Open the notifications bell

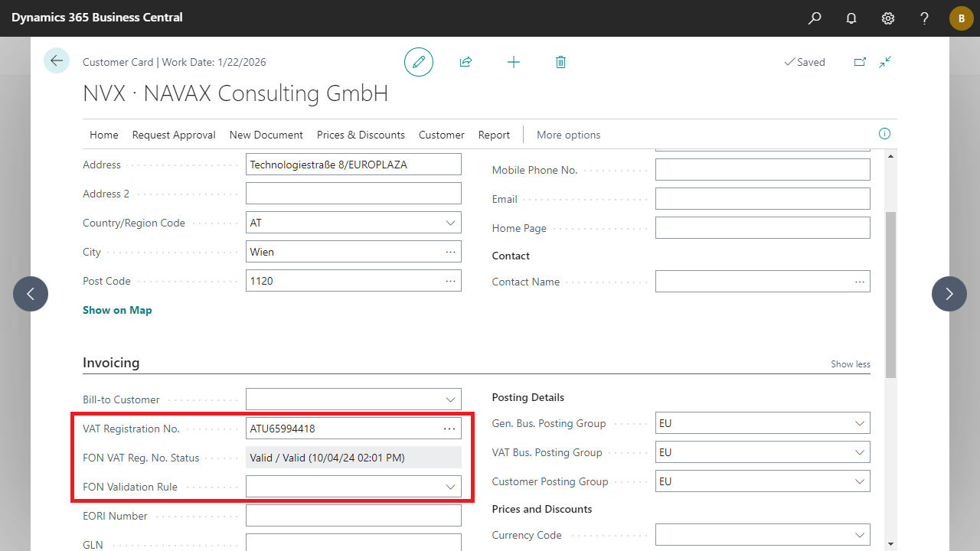pos(851,18)
